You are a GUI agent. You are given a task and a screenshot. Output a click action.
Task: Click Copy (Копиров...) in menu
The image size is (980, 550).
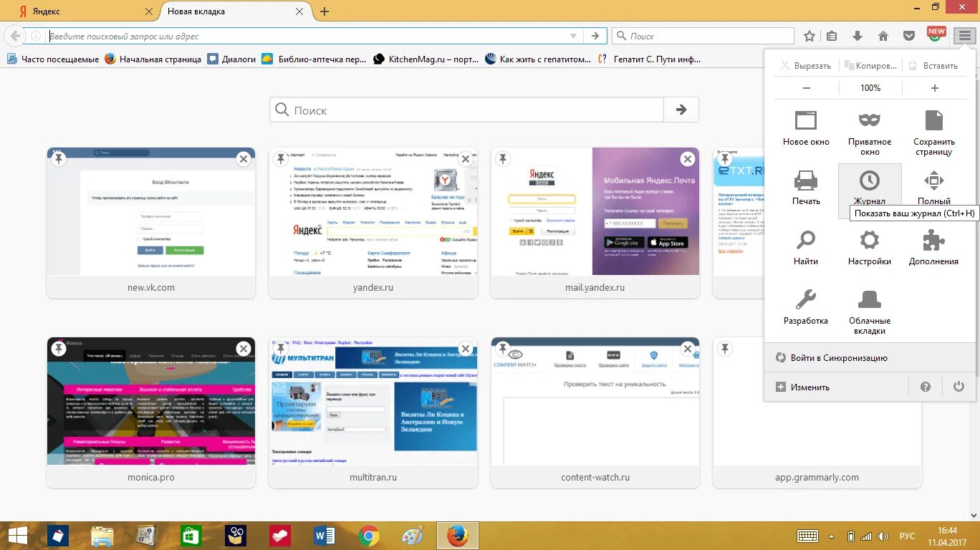click(x=870, y=66)
